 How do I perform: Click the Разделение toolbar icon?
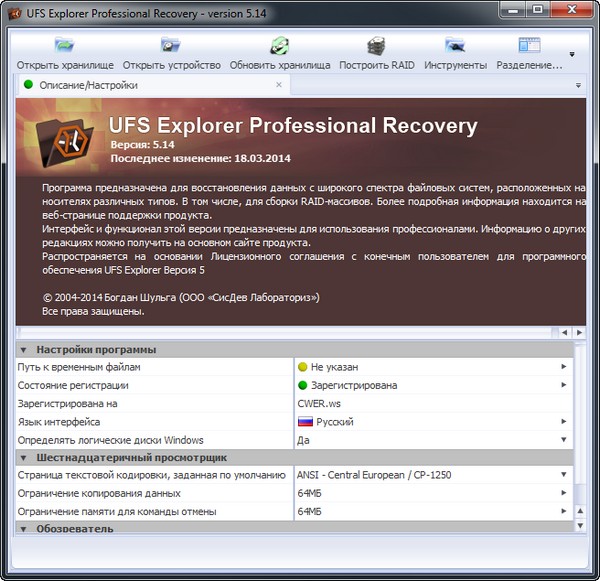529,45
